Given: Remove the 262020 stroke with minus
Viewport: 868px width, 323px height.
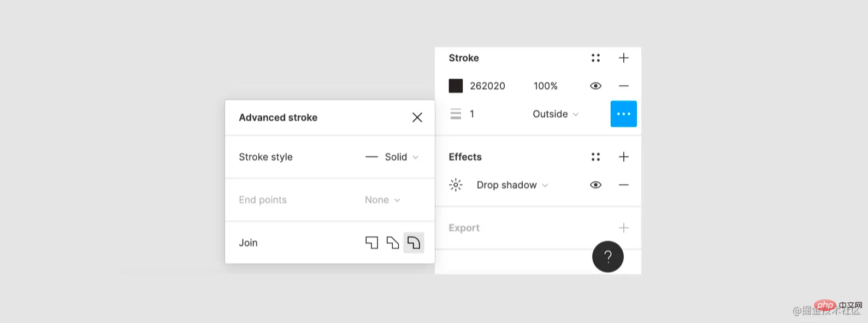Looking at the screenshot, I should tap(623, 86).
